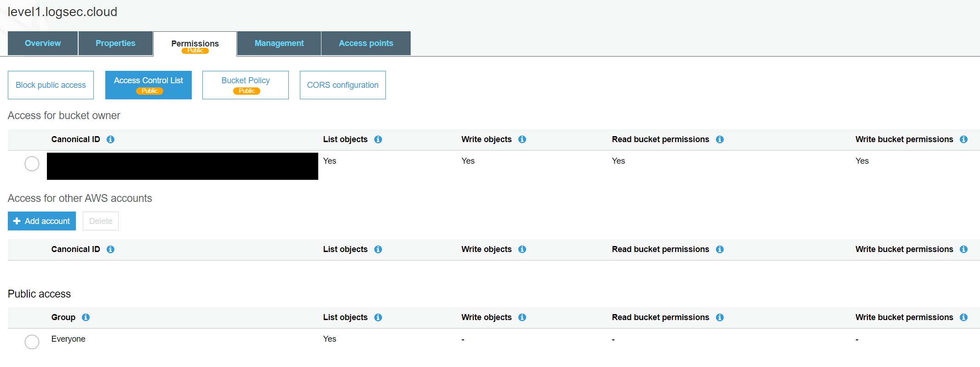View the Bucket Policy section
Screen dimensions: 980x367
coord(246,85)
